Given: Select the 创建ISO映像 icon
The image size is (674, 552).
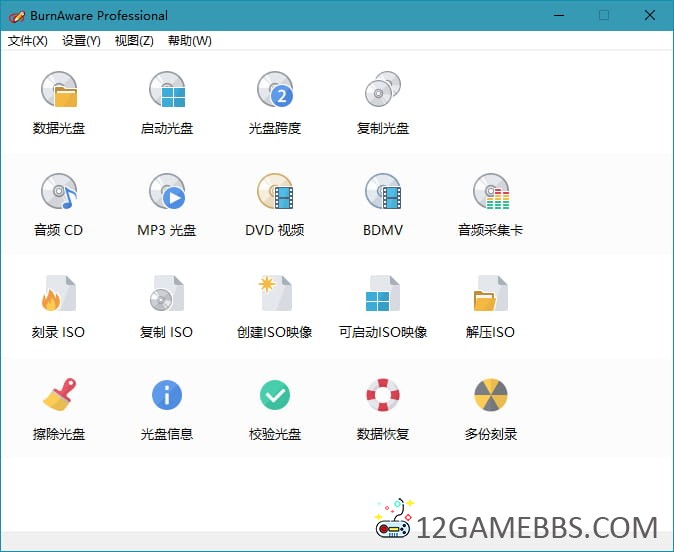Looking at the screenshot, I should click(275, 295).
